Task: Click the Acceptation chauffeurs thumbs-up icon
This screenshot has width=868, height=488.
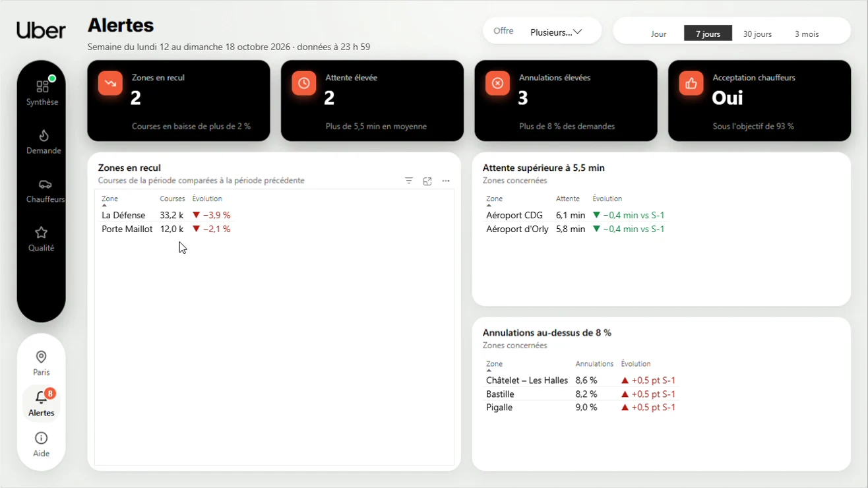Action: [x=691, y=83]
